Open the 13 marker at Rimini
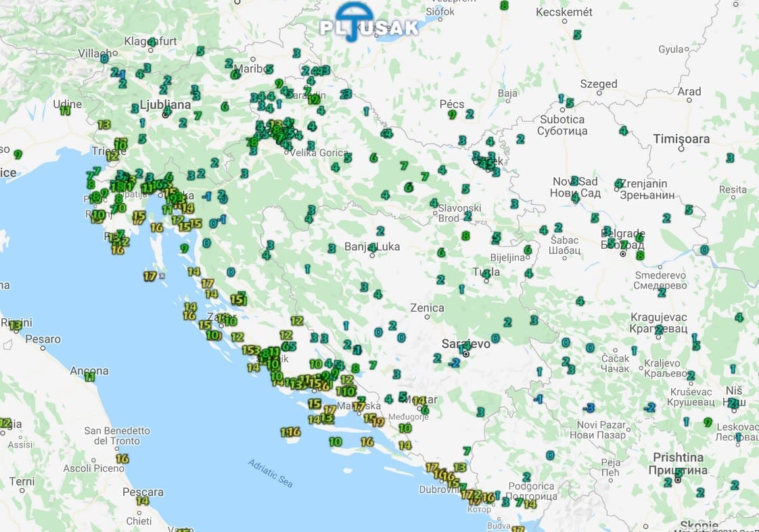Image resolution: width=759 pixels, height=532 pixels. (x=15, y=324)
